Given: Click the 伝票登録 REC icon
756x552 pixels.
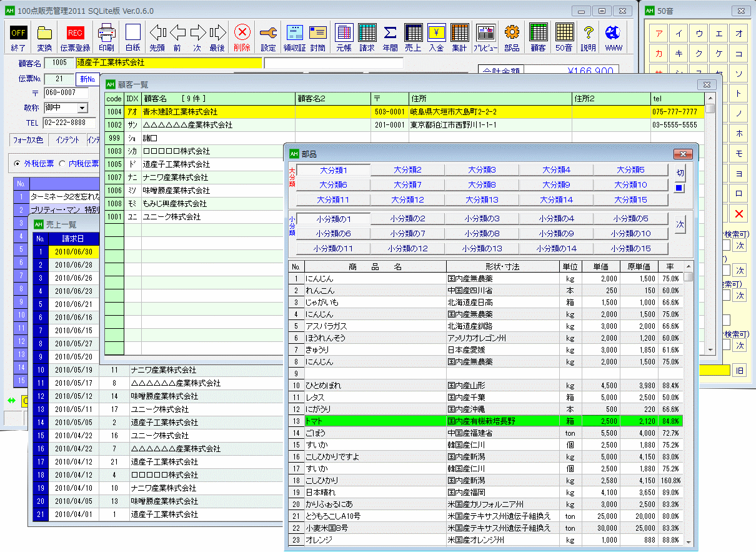Looking at the screenshot, I should click(x=75, y=38).
